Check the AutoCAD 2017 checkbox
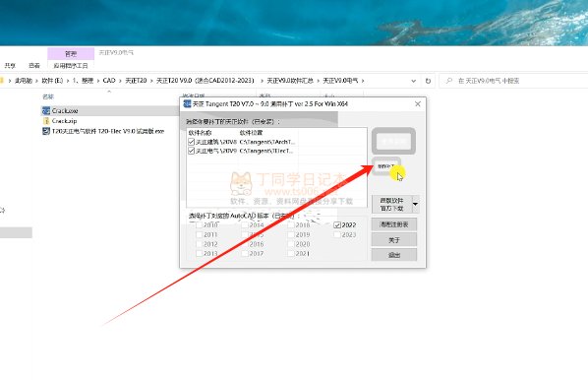588x380 pixels. (245, 253)
